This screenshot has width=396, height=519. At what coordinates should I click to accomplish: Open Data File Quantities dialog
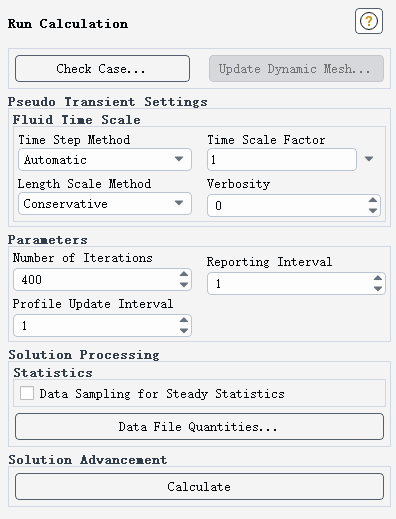[x=199, y=427]
